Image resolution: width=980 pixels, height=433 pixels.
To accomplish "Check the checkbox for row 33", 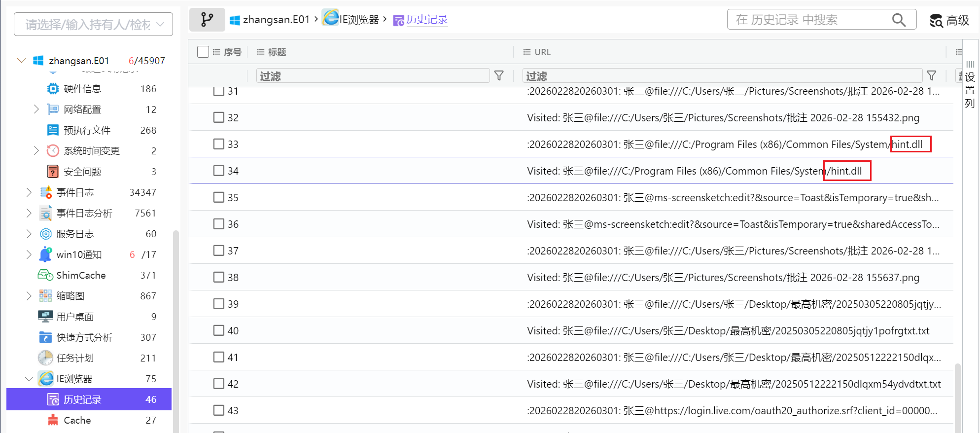I will click(218, 144).
